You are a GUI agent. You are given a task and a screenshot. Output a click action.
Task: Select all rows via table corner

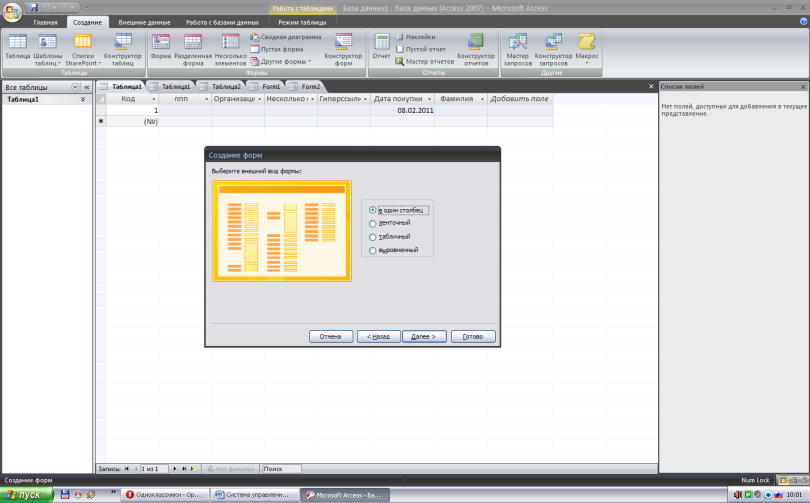pyautogui.click(x=101, y=99)
